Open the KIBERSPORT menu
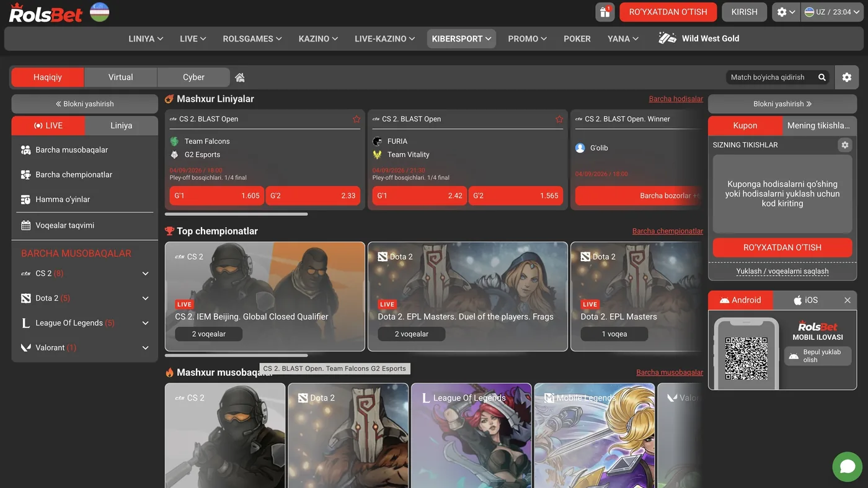This screenshot has width=868, height=488. coord(461,38)
